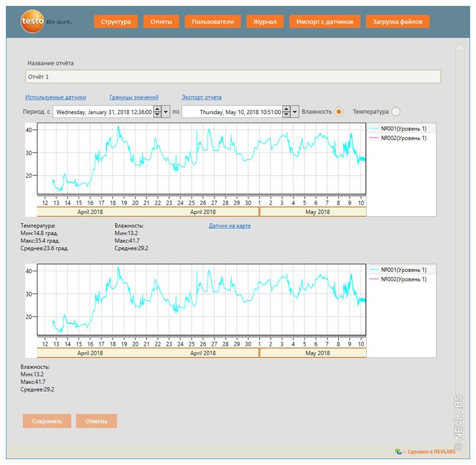Click the Сохранить button
476x465 pixels.
[x=47, y=421]
